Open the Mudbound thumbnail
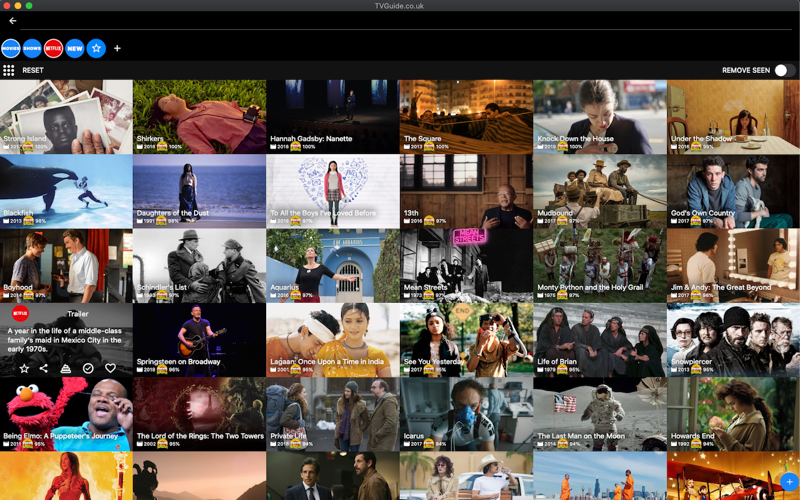 point(599,191)
